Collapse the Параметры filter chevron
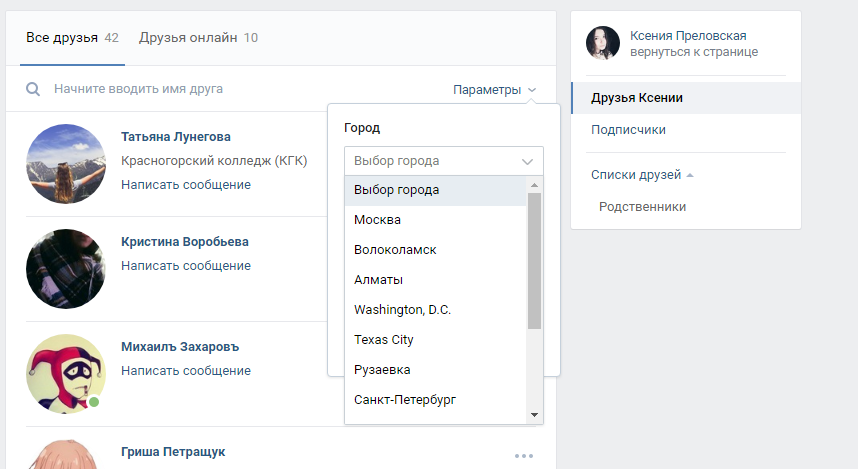Viewport: 858px width, 469px height. (532, 90)
